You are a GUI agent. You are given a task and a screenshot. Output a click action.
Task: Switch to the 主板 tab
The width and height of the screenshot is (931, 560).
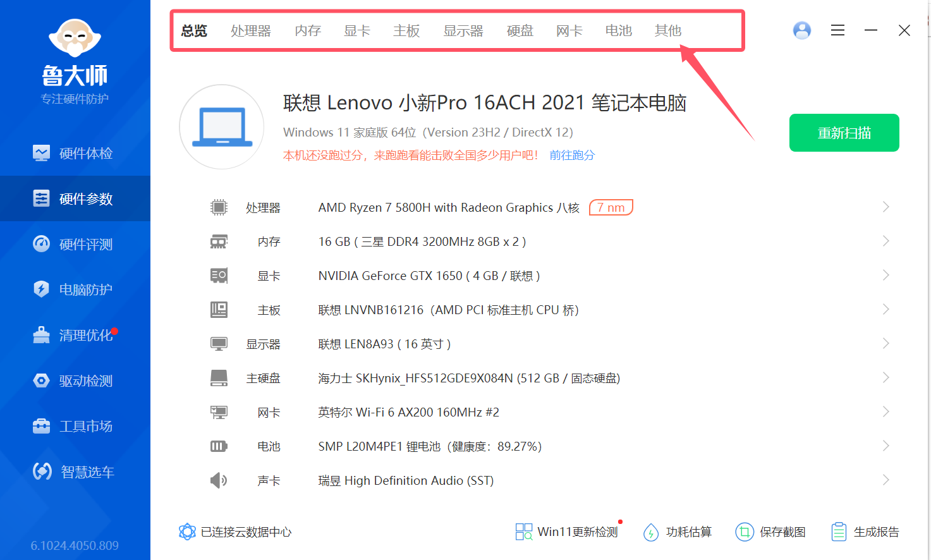click(x=406, y=30)
